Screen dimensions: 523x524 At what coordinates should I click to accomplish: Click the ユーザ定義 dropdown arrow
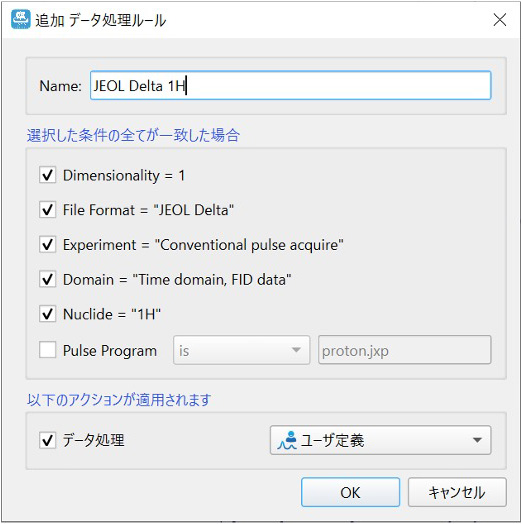pyautogui.click(x=477, y=440)
